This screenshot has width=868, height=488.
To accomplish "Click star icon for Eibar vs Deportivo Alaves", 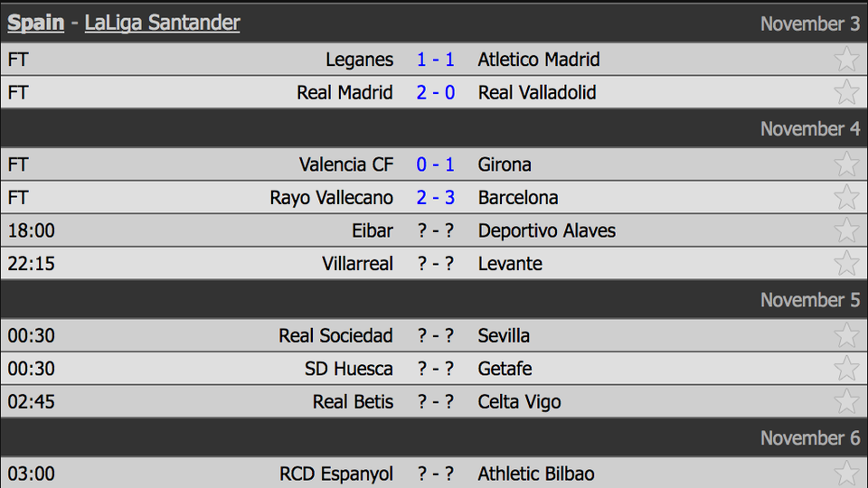I will 846,230.
